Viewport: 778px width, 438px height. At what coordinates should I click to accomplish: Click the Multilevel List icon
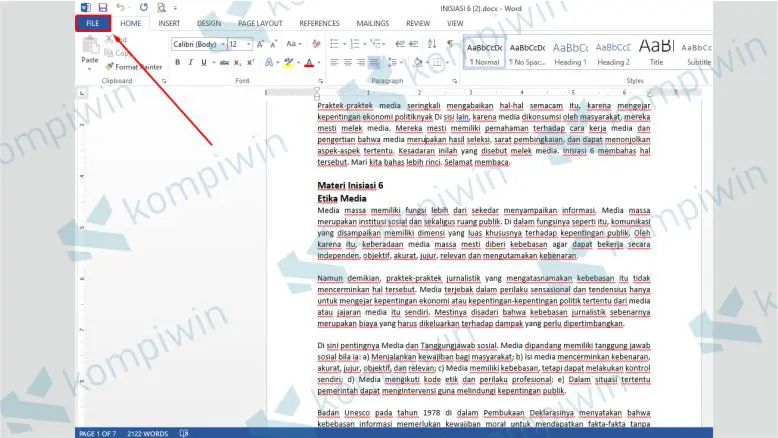(x=375, y=44)
